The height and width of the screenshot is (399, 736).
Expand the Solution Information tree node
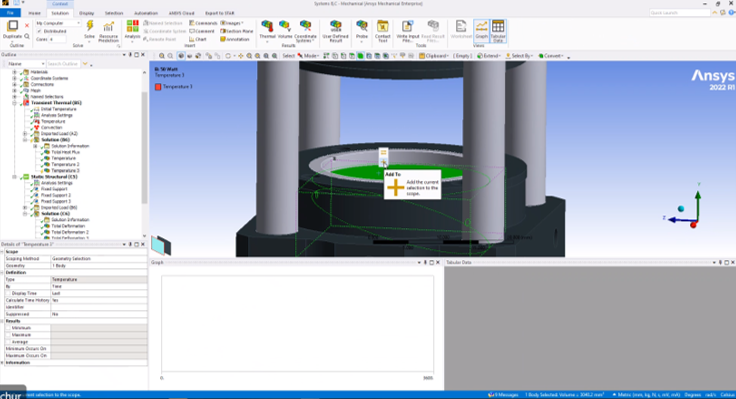pos(35,146)
